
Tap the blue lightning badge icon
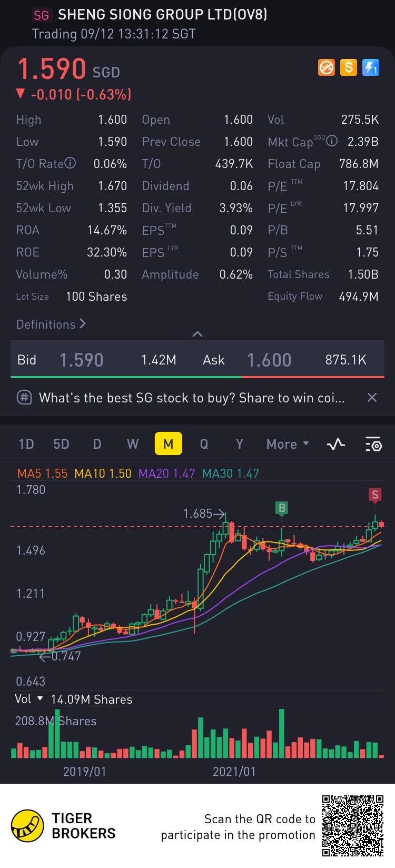371,67
